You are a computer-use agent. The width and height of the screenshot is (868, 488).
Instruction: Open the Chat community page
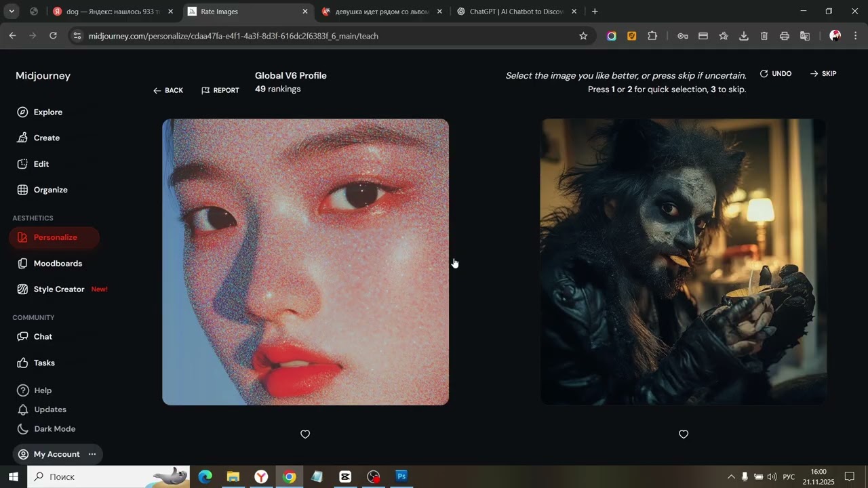(x=34, y=337)
